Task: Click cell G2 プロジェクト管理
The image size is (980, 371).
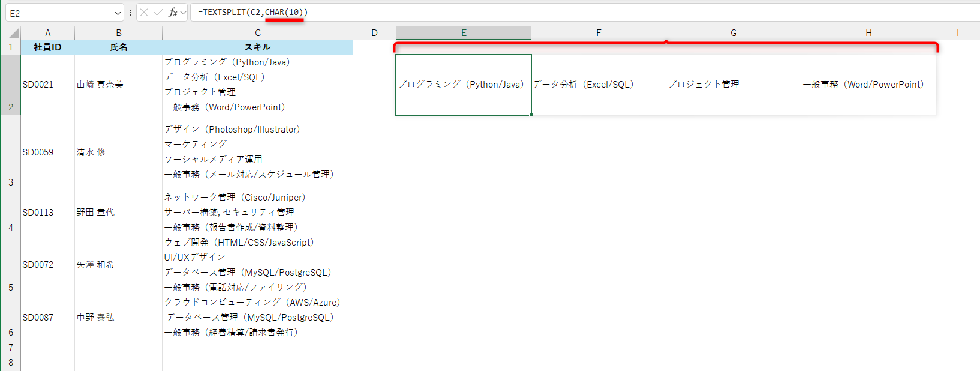Action: (734, 85)
